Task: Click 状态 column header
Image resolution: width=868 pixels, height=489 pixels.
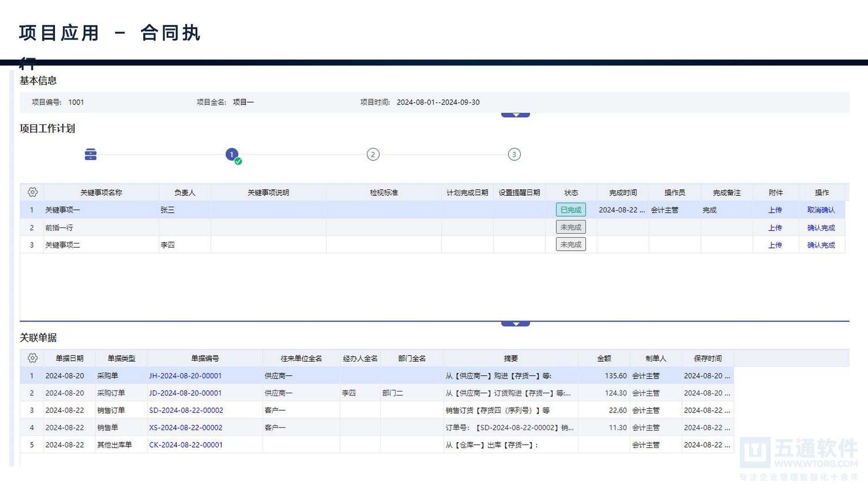Action: pyautogui.click(x=571, y=193)
